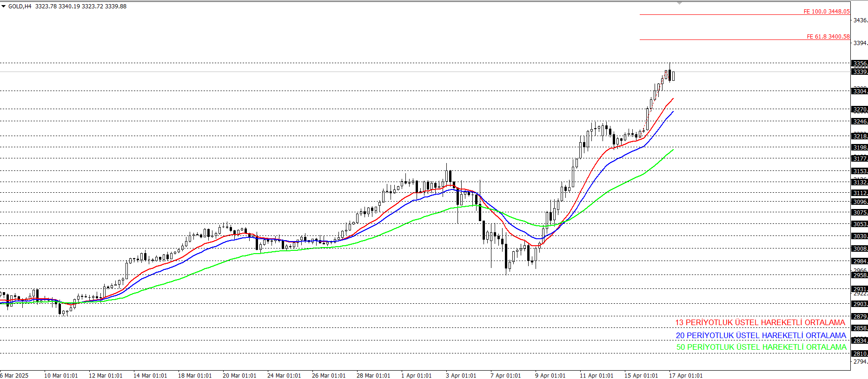
Task: Click the 6 Mar 2025 date label
Action: click(x=14, y=375)
